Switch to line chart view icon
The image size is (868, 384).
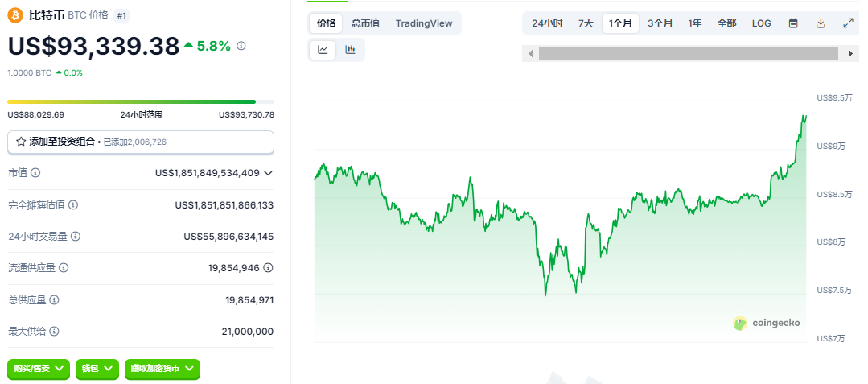pyautogui.click(x=323, y=50)
